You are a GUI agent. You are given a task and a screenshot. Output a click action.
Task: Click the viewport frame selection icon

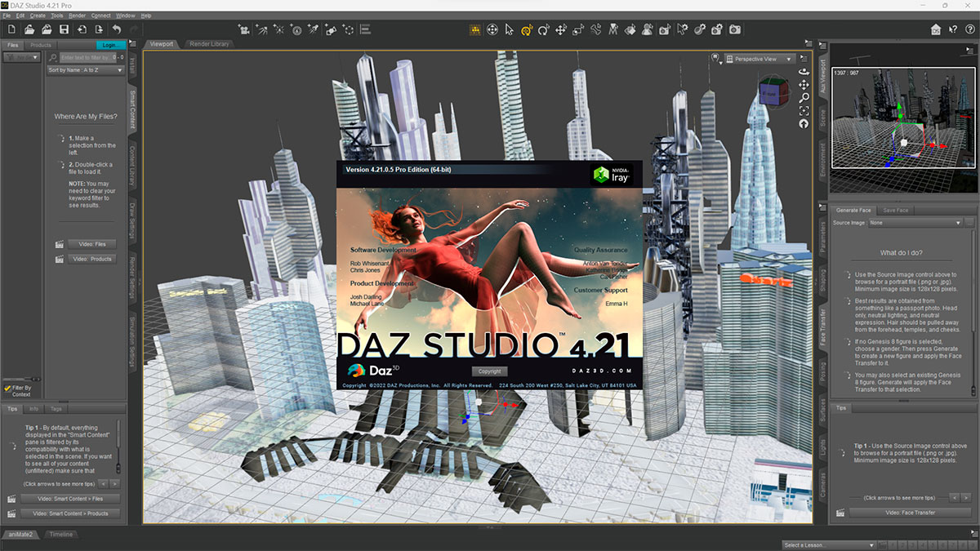click(x=804, y=110)
